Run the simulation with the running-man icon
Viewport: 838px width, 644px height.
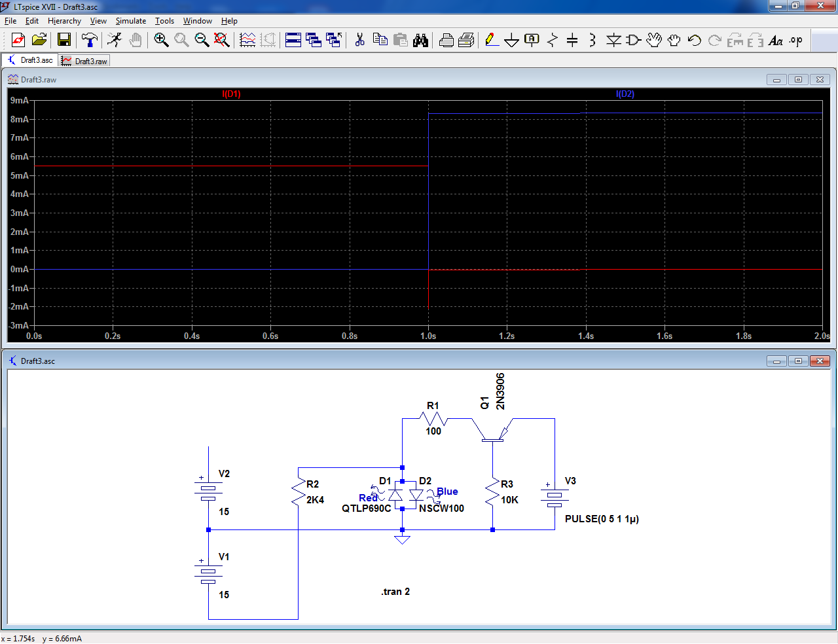115,40
